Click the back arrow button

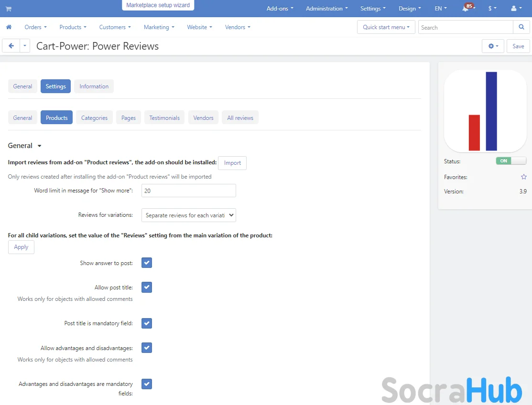tap(11, 46)
